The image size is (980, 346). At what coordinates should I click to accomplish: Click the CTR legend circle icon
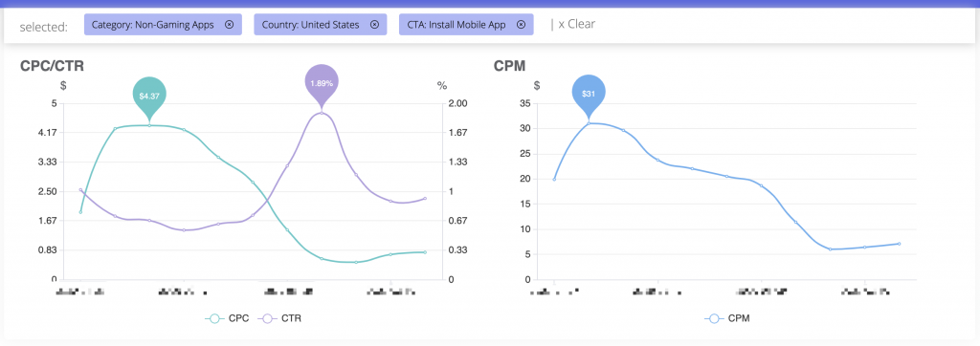pyautogui.click(x=268, y=318)
